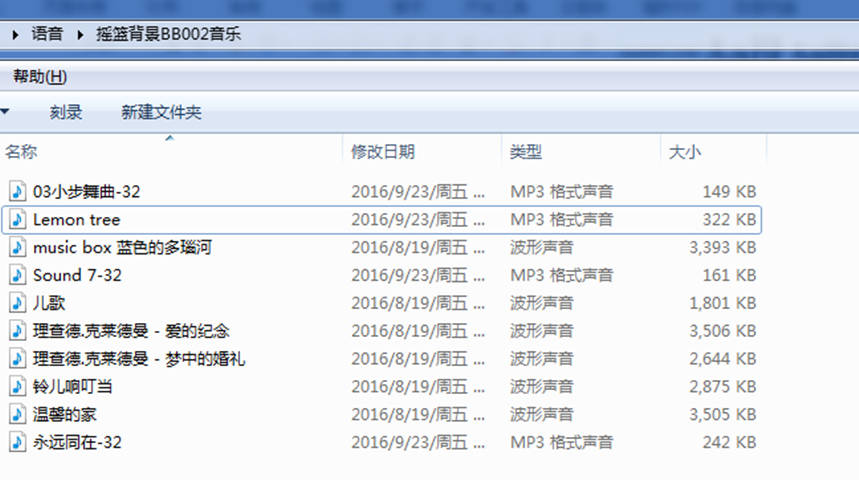Click audio icon of 永远同在-32
The height and width of the screenshot is (480, 859).
point(18,442)
